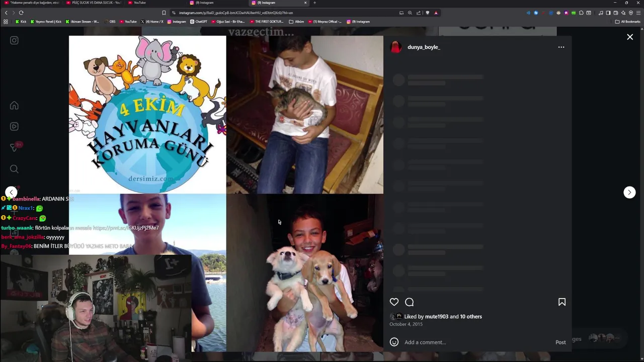Open a new browser tab
This screenshot has width=644, height=362.
(314, 3)
